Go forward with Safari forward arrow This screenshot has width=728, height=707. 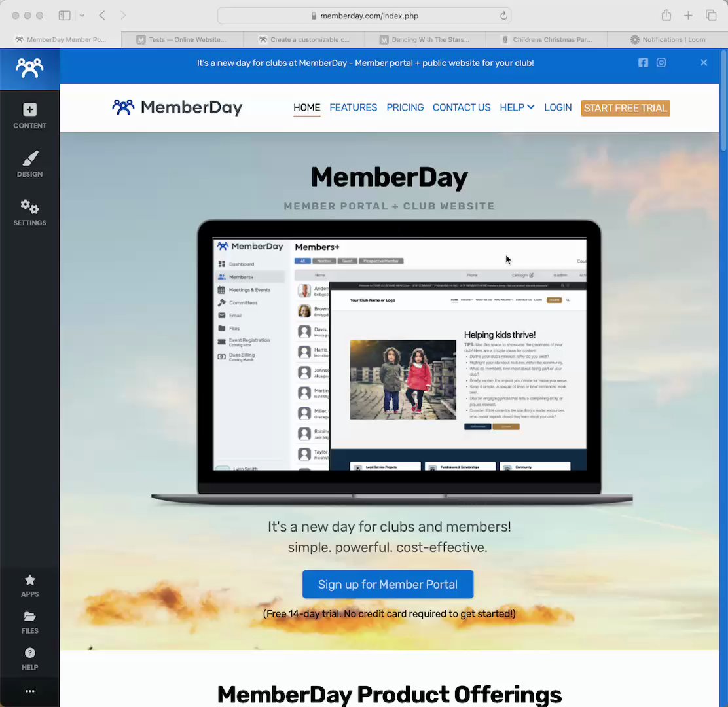pyautogui.click(x=122, y=15)
